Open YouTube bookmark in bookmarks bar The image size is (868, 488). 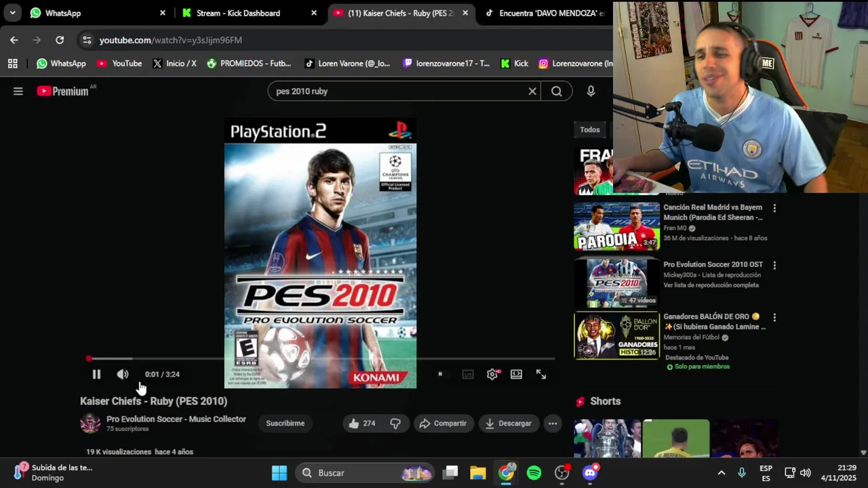(119, 64)
